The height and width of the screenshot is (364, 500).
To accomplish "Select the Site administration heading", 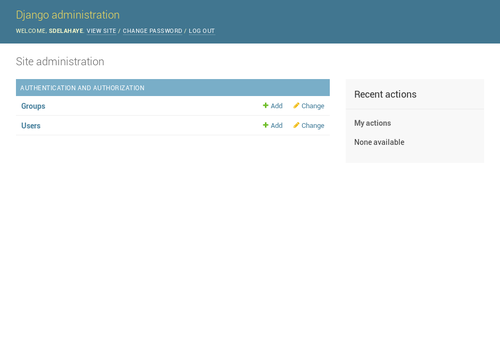I will tap(60, 61).
